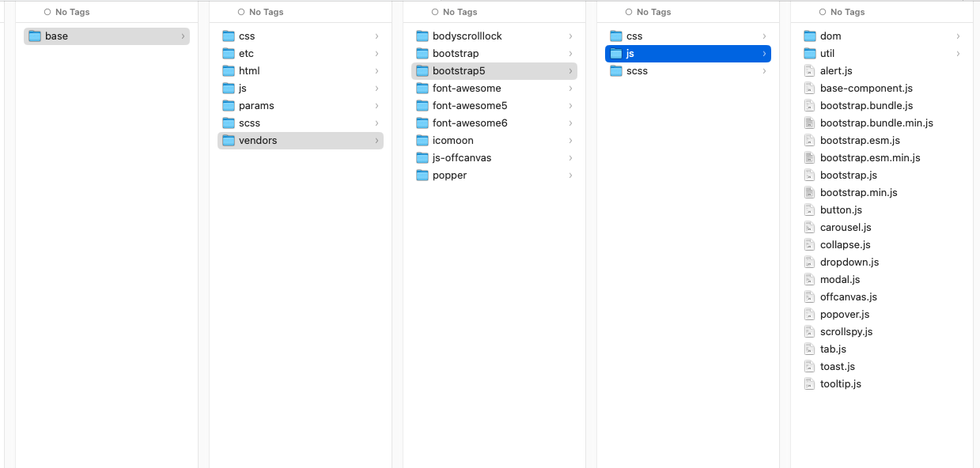Screen dimensions: 980x468
Task: Select the font-awesome folder icon
Action: [422, 89]
